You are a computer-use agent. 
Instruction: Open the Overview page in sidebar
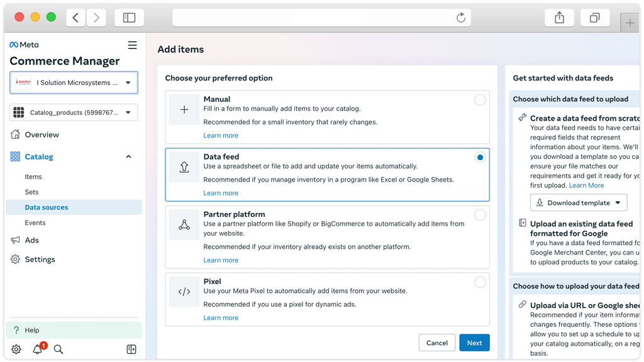pos(42,134)
